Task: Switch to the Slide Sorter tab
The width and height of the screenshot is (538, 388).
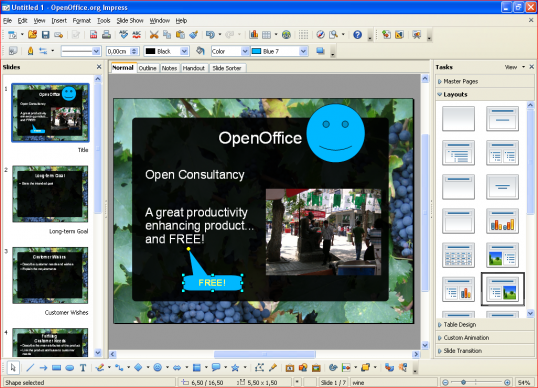Action: pos(227,68)
